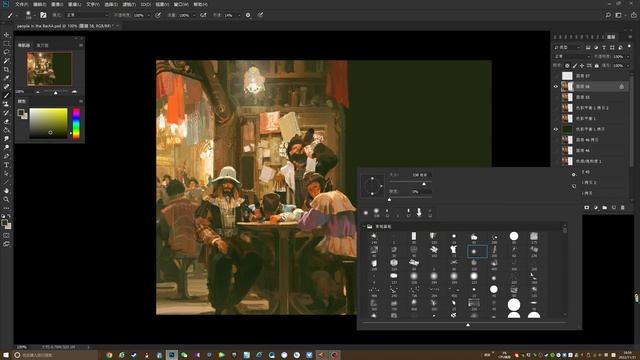The width and height of the screenshot is (640, 360).
Task: Add a new adjustment layer from Layers panel
Action: [x=596, y=207]
